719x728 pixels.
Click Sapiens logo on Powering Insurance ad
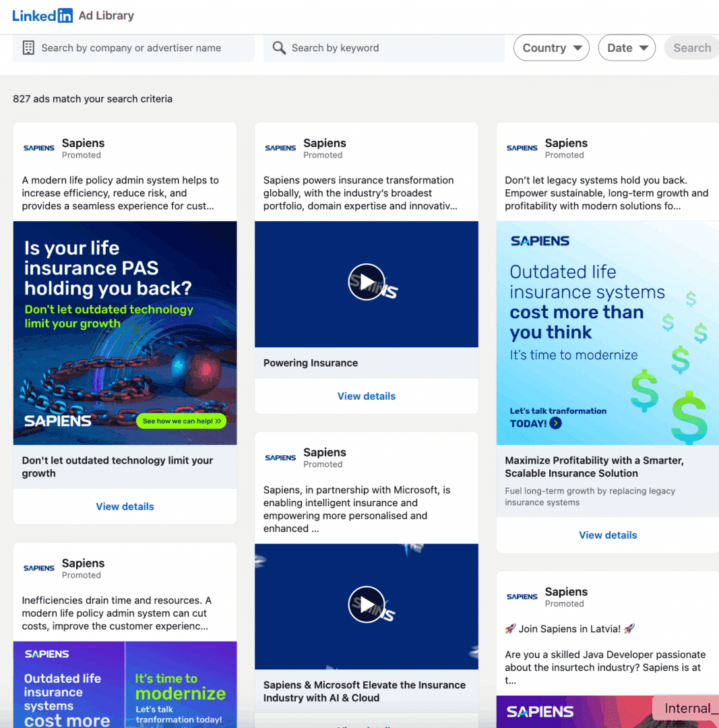tap(280, 148)
